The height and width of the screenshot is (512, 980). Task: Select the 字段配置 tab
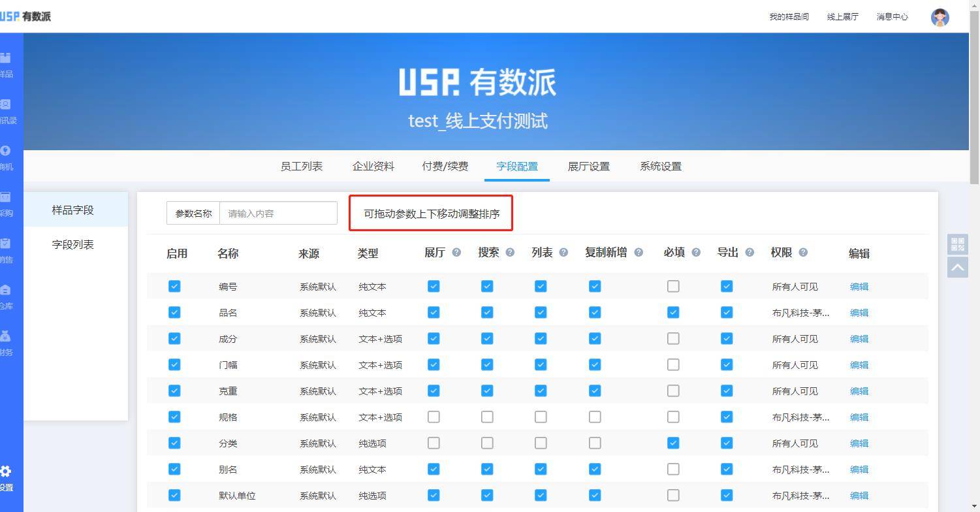click(x=517, y=166)
